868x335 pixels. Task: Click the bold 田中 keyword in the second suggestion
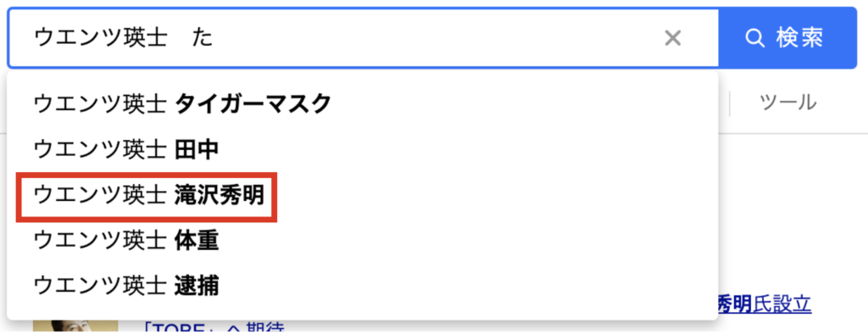pos(197,149)
